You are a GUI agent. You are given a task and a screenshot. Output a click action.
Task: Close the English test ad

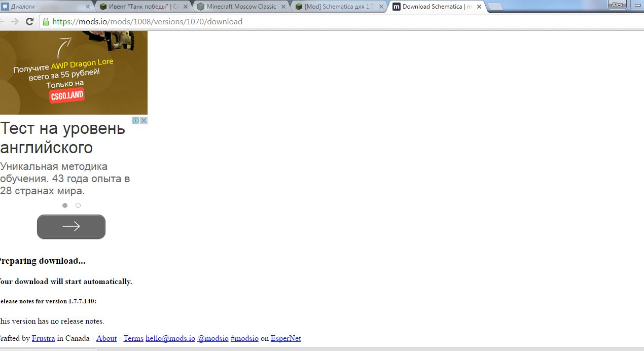144,120
